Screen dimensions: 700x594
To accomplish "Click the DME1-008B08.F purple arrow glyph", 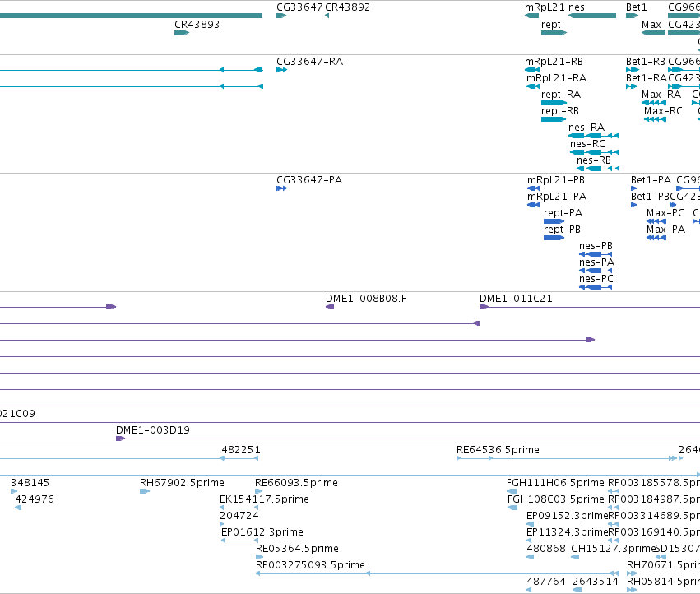I will click(x=330, y=307).
